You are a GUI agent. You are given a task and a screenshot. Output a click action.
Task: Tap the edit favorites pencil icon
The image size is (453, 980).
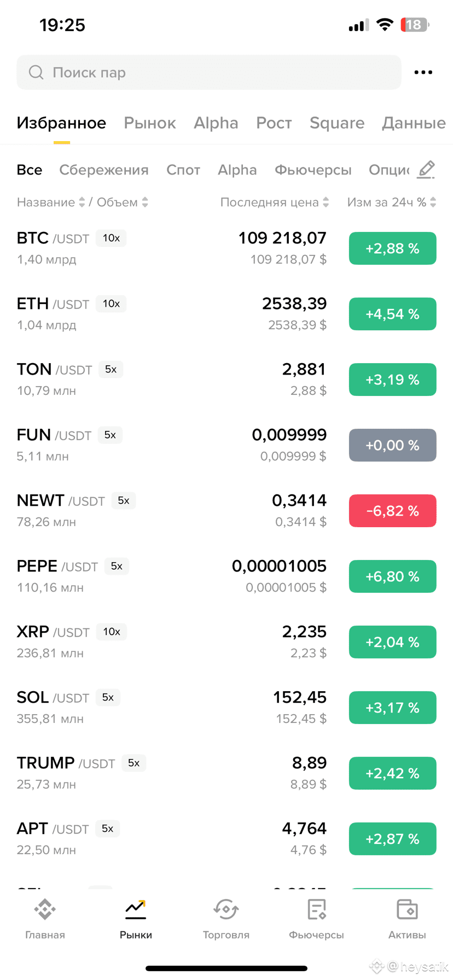click(x=426, y=170)
